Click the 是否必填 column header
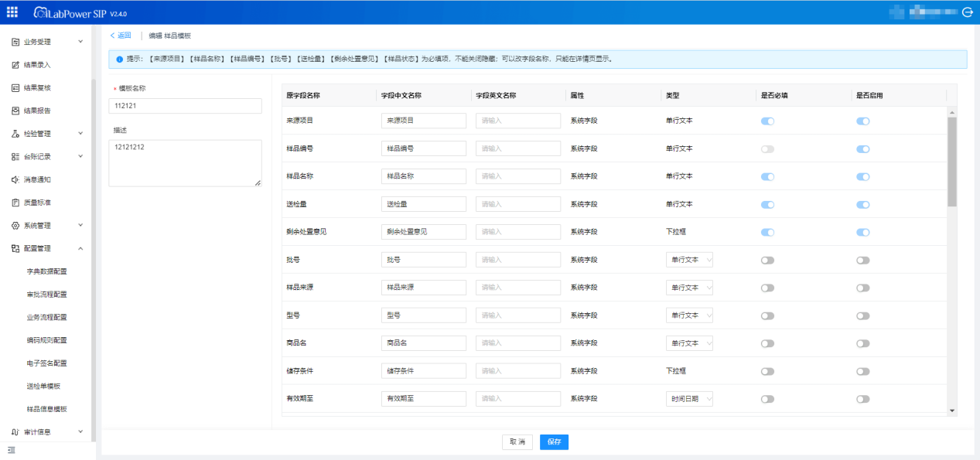The image size is (980, 460). [x=774, y=96]
